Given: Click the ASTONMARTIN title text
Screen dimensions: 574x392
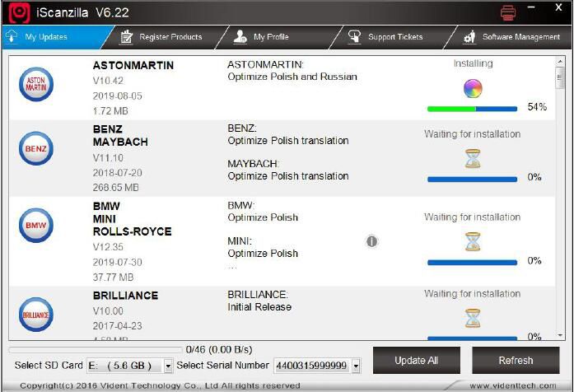Looking at the screenshot, I should click(x=133, y=66).
